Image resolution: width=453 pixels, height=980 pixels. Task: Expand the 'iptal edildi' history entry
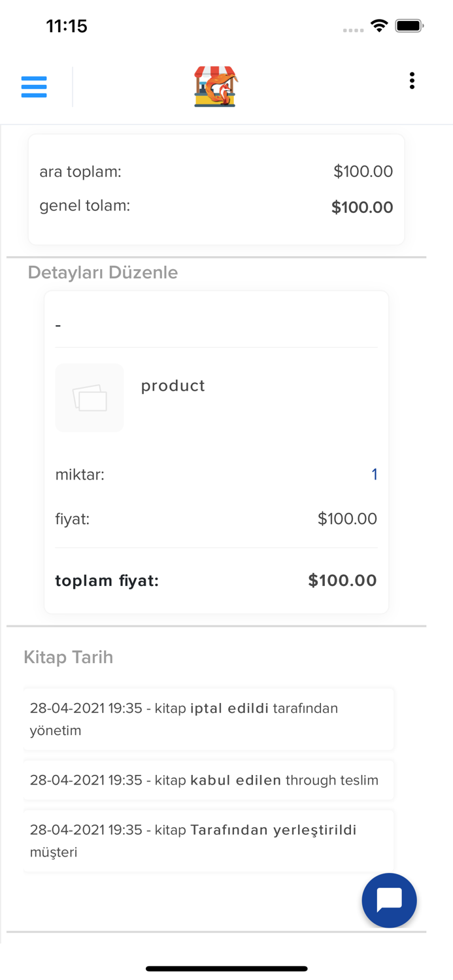(209, 719)
